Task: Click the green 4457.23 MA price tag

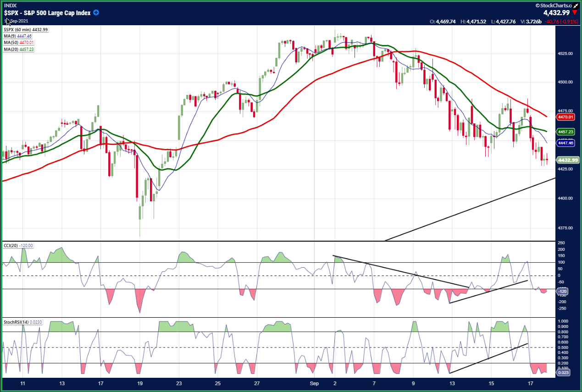Action: (x=566, y=132)
